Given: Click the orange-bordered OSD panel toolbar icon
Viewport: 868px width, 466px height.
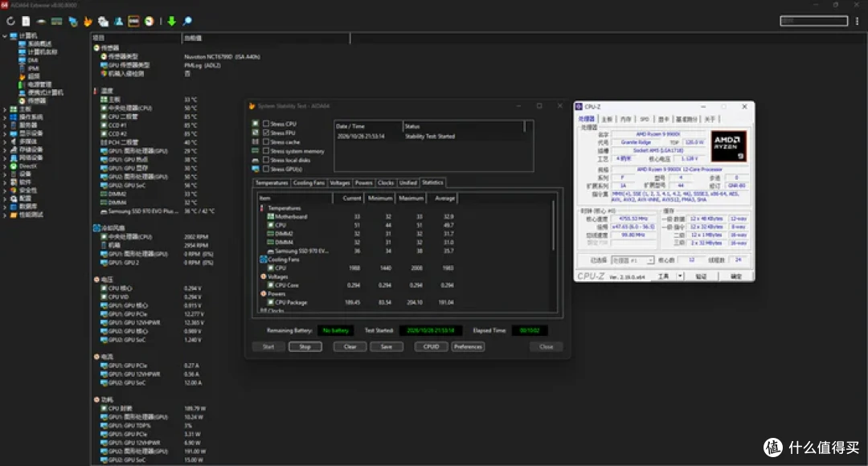Looking at the screenshot, I should [133, 22].
